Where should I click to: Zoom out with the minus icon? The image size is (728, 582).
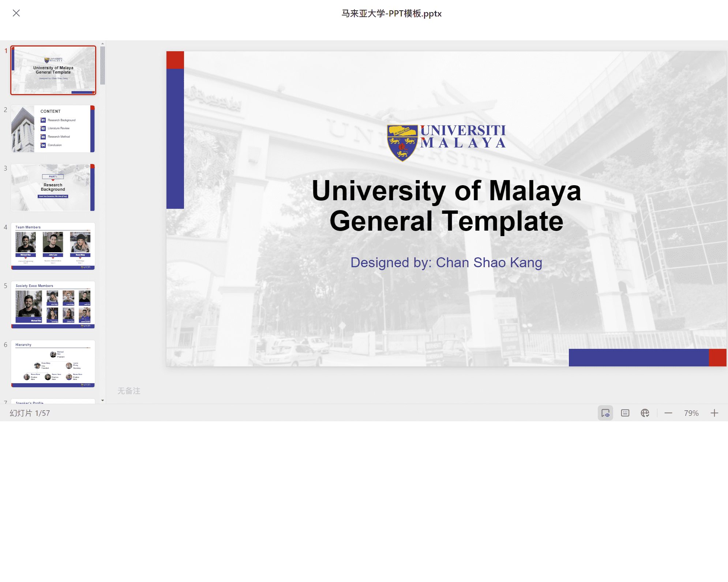coord(668,413)
